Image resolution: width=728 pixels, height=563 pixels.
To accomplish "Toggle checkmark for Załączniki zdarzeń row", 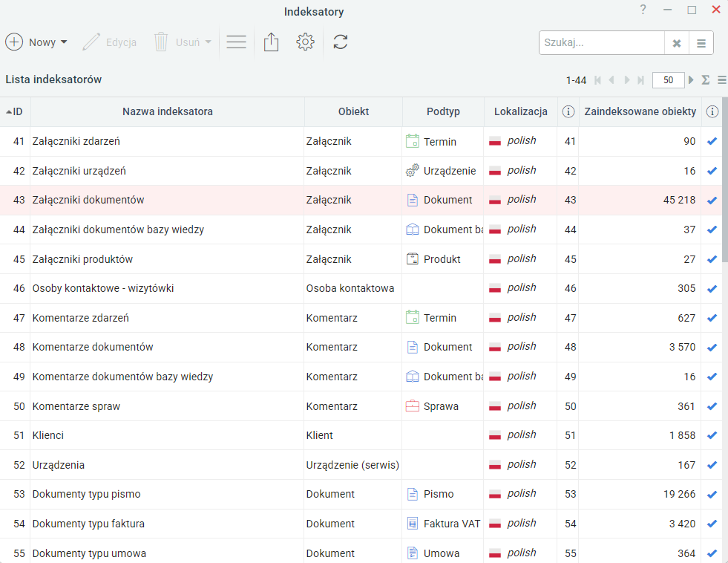I will click(x=712, y=141).
